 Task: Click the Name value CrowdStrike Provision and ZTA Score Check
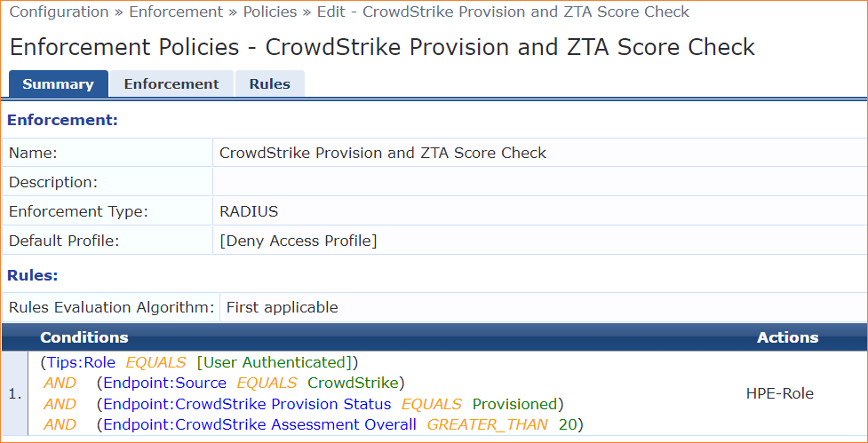(x=383, y=153)
